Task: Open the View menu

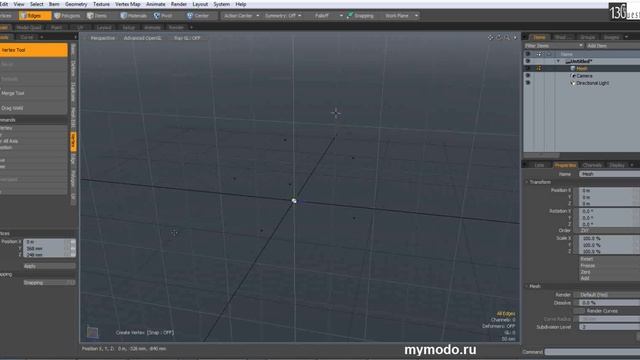Action: click(19, 4)
